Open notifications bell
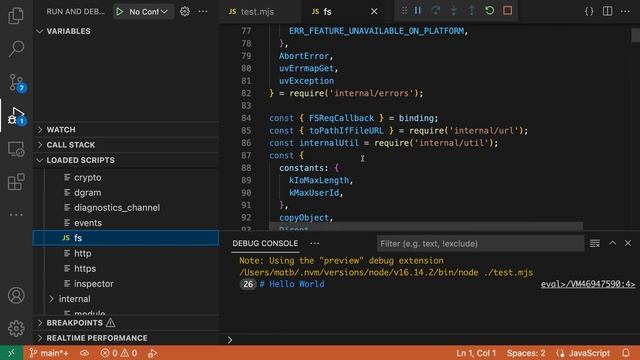640x360 pixels. (x=626, y=353)
